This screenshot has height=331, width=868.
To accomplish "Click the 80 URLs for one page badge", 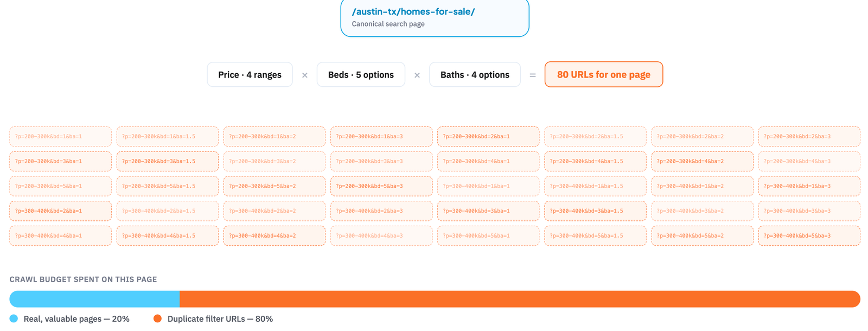I will (604, 74).
